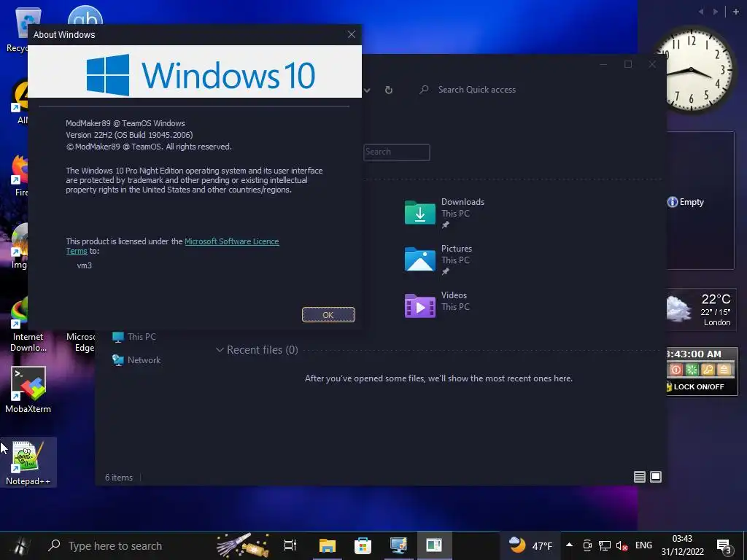Click the muted volume tray icon
The width and height of the screenshot is (747, 560).
[622, 545]
